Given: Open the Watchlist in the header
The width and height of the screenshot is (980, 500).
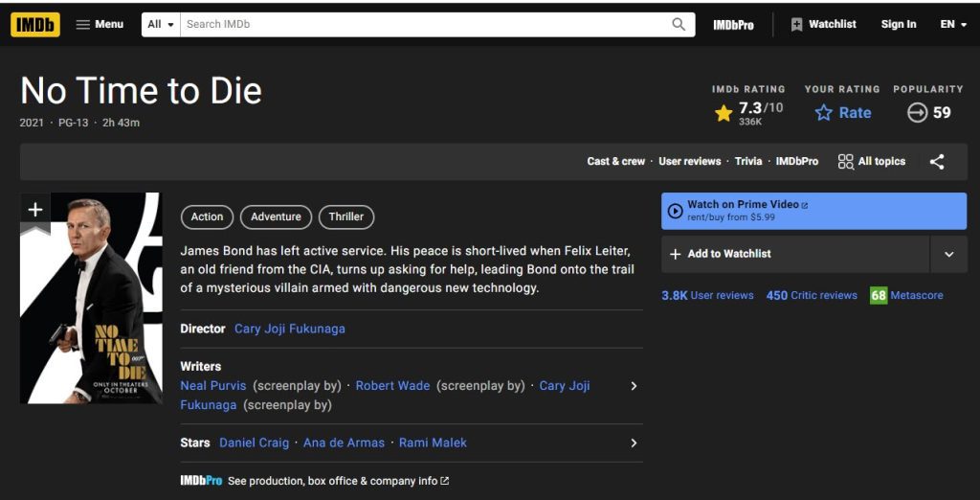Looking at the screenshot, I should 823,24.
